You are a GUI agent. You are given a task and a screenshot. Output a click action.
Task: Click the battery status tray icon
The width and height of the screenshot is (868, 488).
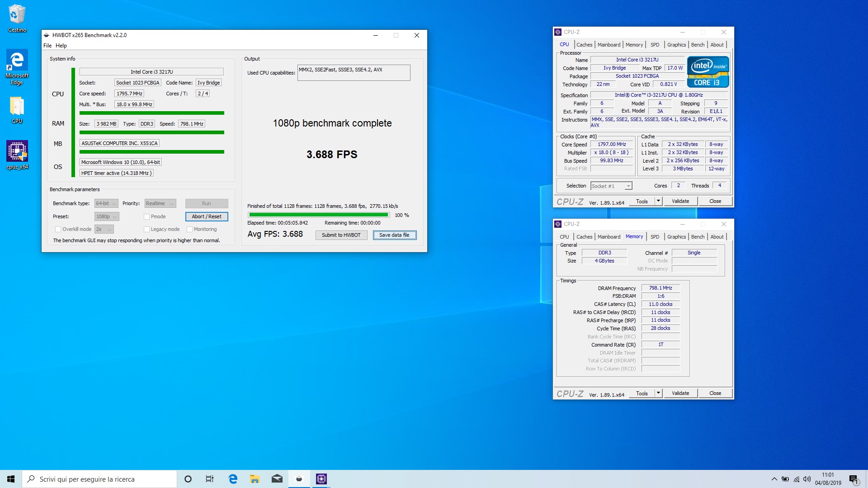[x=785, y=479]
